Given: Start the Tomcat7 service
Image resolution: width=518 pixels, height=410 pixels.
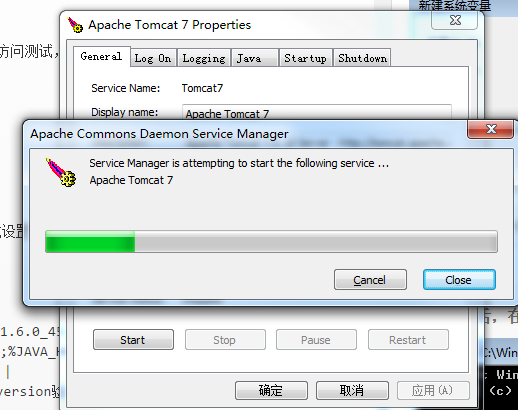Looking at the screenshot, I should 133,340.
